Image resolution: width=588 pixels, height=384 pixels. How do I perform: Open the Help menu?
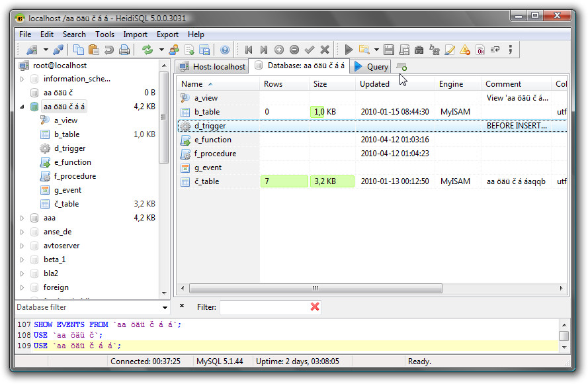click(196, 34)
